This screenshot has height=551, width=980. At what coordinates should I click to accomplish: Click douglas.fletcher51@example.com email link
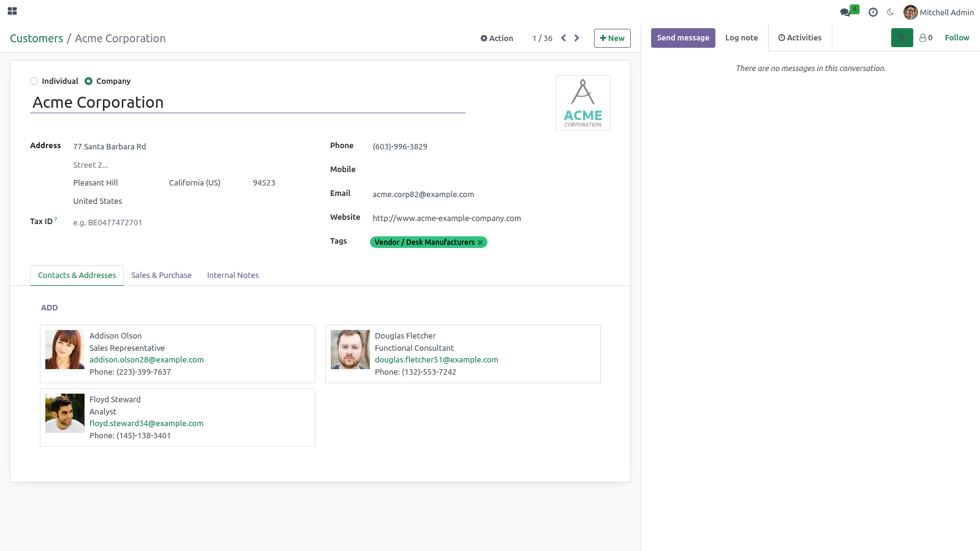[437, 360]
